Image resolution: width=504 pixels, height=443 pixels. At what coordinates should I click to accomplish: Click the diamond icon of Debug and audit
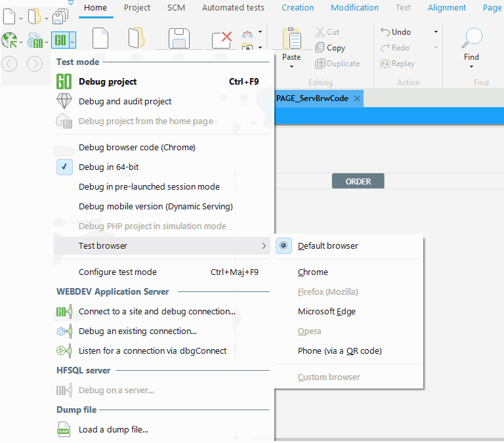click(64, 101)
